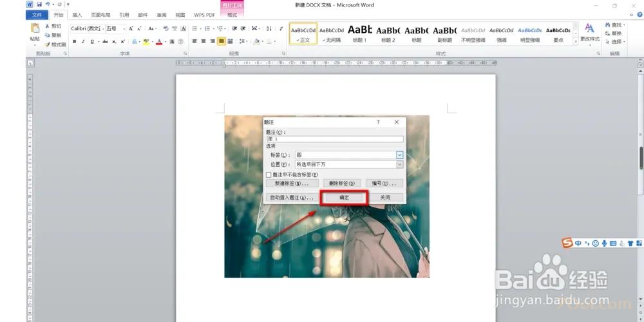Open the position (位置) dropdown in caption dialog
This screenshot has height=322, width=644.
tap(400, 164)
